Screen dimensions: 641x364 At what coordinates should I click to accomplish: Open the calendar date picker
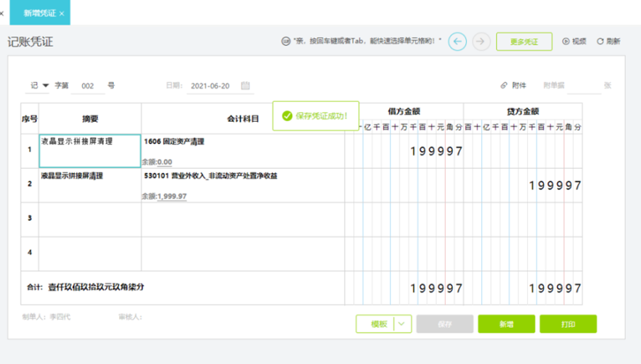coord(245,85)
